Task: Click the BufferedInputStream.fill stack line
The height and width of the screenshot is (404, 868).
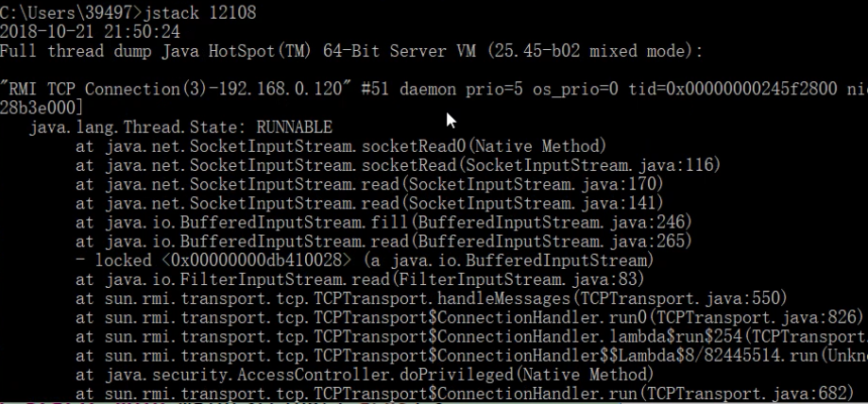Action: tap(384, 223)
